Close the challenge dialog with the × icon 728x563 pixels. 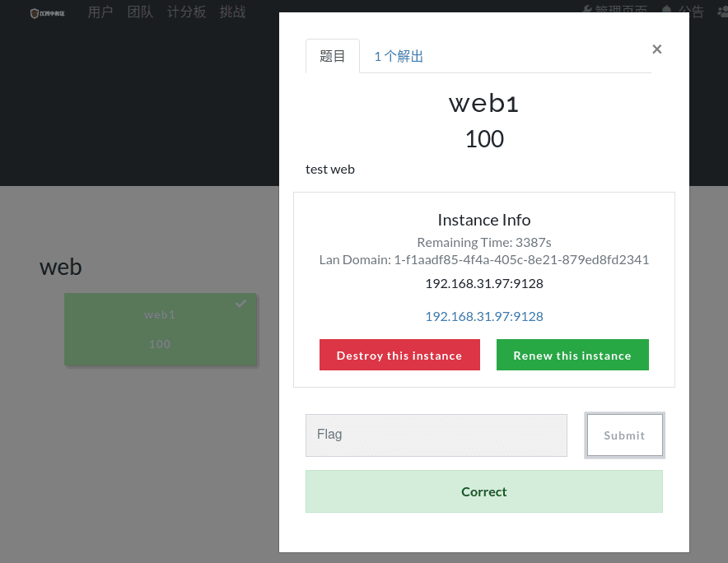click(x=656, y=49)
